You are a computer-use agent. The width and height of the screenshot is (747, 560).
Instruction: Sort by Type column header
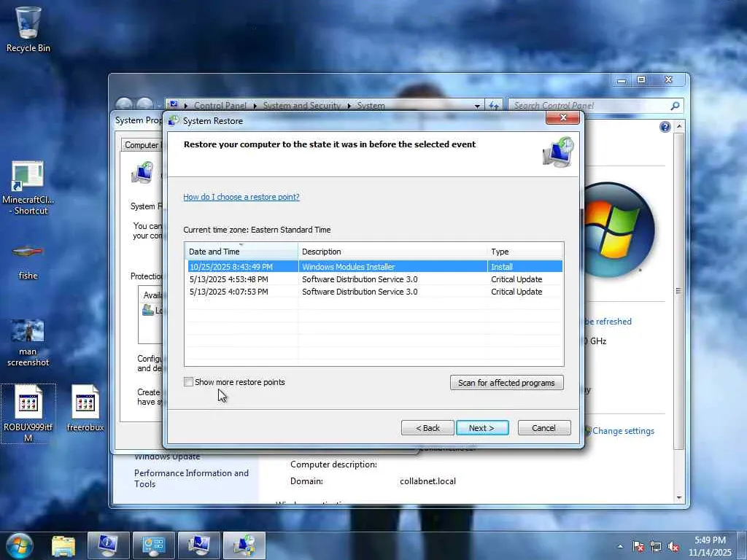(525, 252)
